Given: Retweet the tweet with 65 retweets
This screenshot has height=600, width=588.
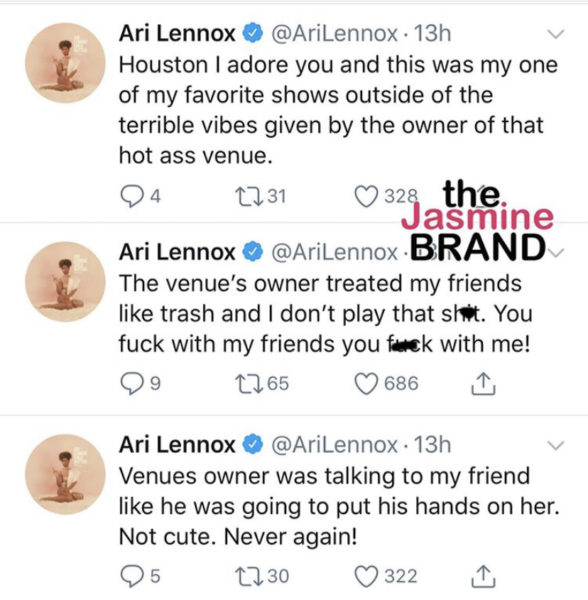Looking at the screenshot, I should click(x=248, y=383).
